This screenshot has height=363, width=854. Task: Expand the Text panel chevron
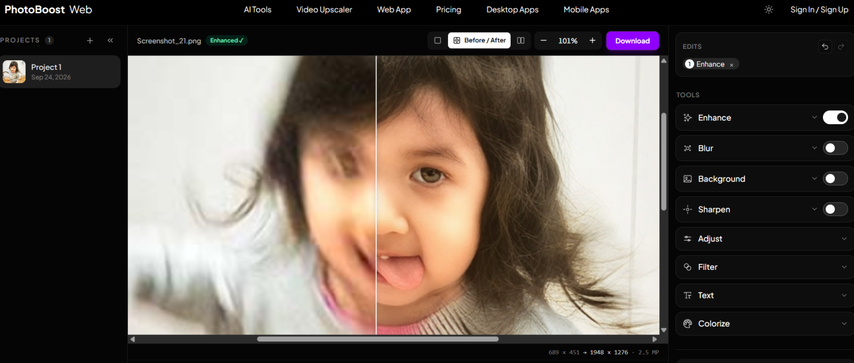pos(844,295)
